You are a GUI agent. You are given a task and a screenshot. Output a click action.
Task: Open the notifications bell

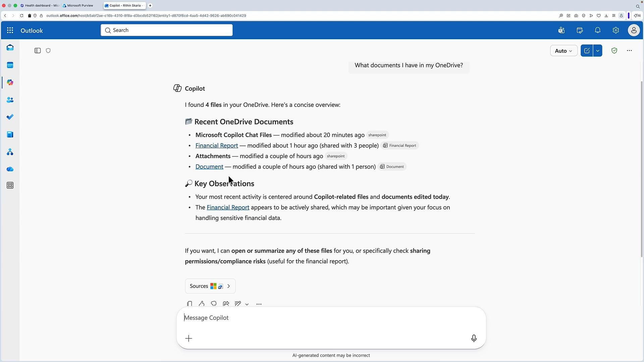(x=598, y=31)
